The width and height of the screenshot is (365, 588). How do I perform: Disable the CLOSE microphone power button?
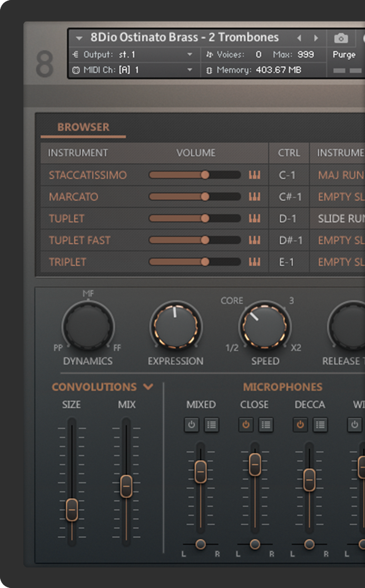pos(246,425)
